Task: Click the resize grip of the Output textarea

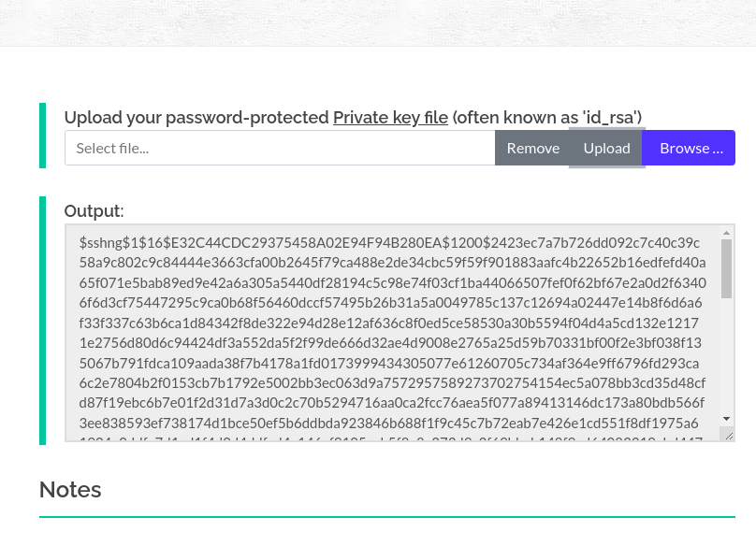Action: click(727, 434)
